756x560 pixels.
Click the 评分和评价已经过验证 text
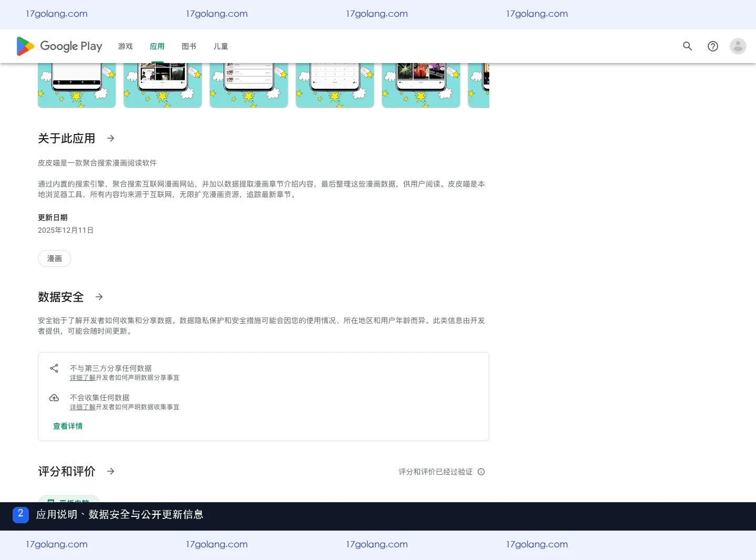point(435,472)
